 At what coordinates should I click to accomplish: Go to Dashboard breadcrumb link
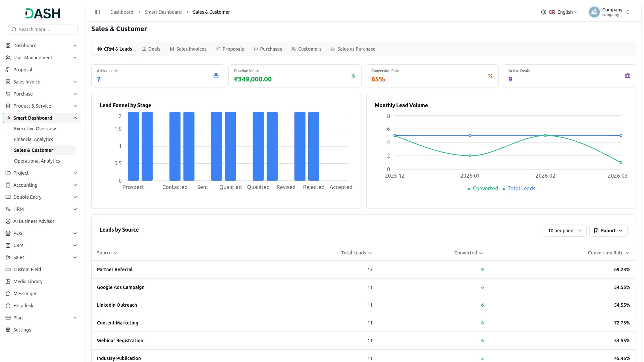pyautogui.click(x=122, y=12)
